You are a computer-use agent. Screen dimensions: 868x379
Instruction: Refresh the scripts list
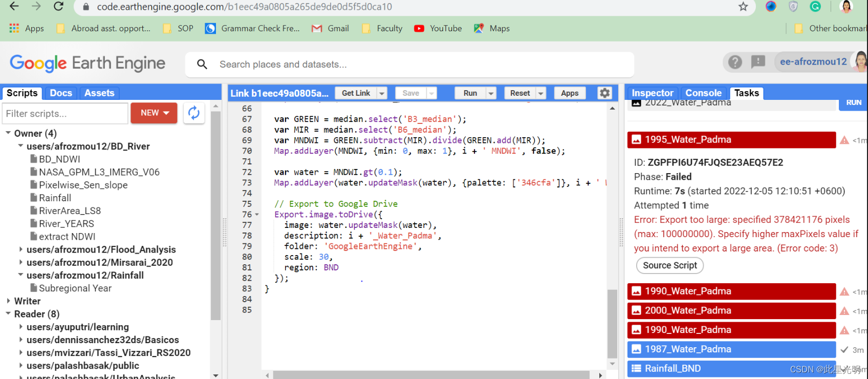click(194, 113)
